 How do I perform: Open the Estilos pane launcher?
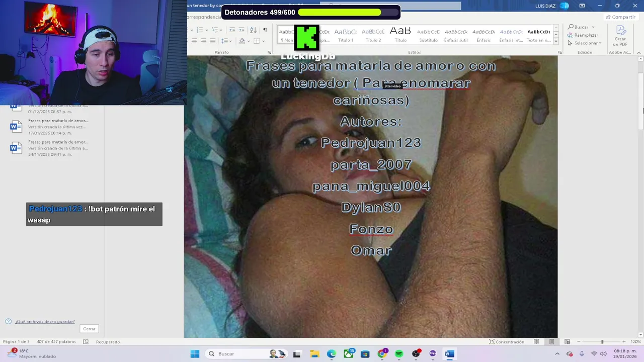[x=560, y=52]
